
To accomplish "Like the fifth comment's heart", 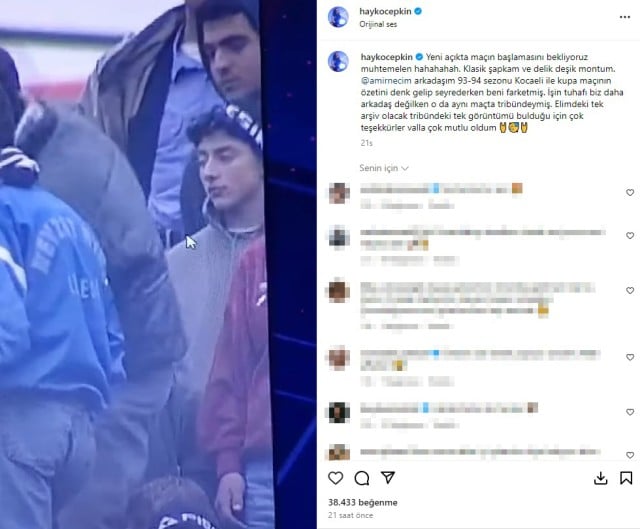I will (x=630, y=412).
